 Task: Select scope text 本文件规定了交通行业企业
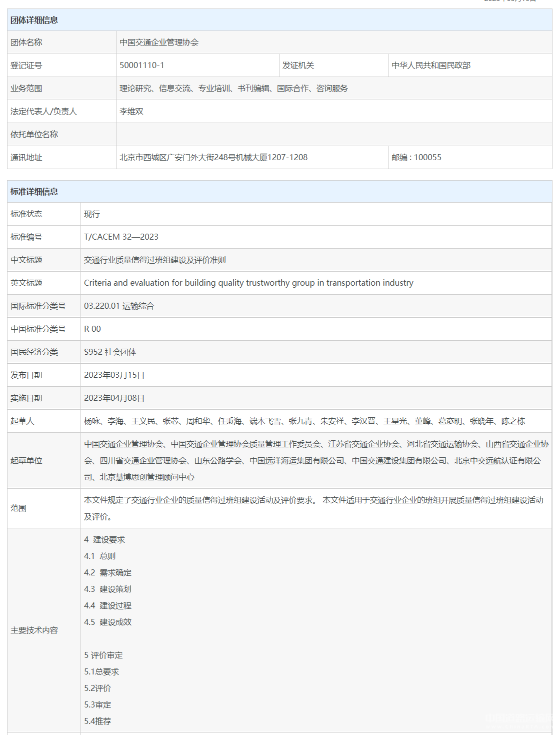point(313,508)
